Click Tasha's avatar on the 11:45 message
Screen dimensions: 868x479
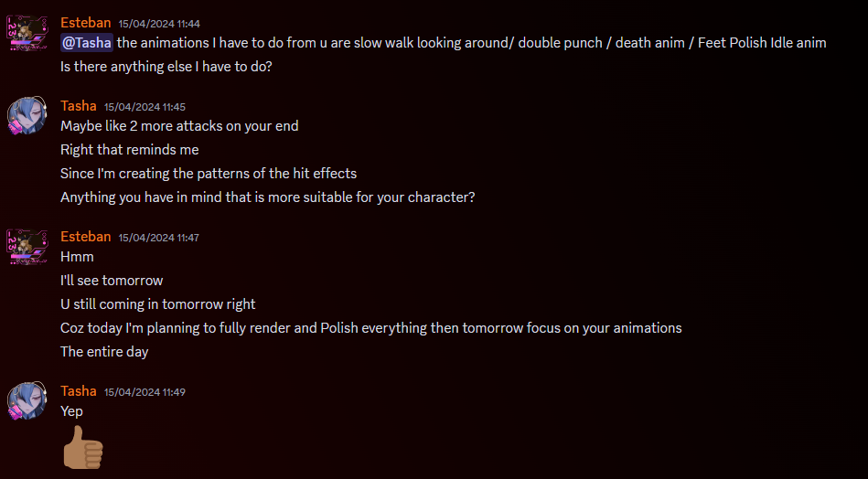[x=27, y=116]
